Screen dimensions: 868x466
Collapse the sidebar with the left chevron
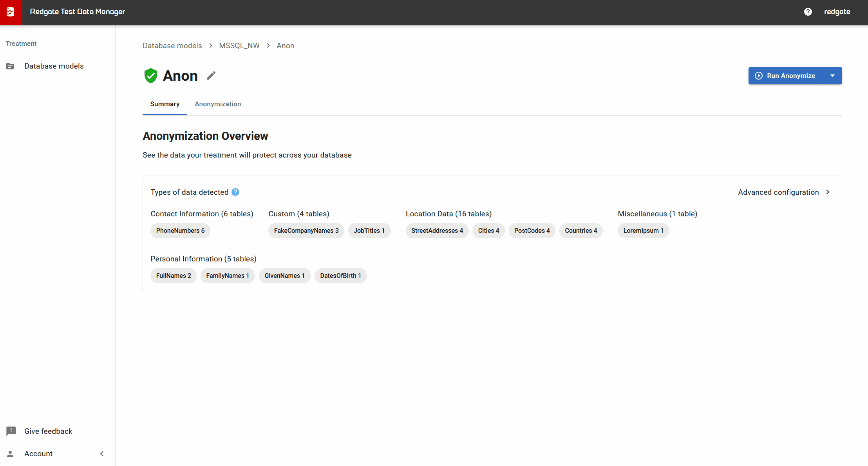pyautogui.click(x=102, y=453)
